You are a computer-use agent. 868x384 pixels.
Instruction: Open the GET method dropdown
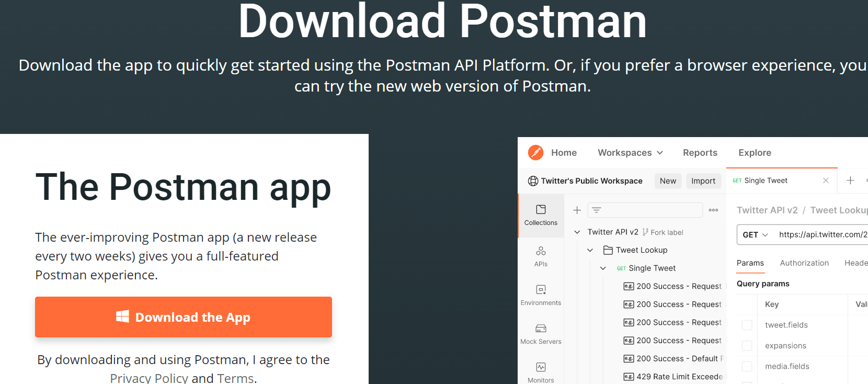(x=755, y=235)
